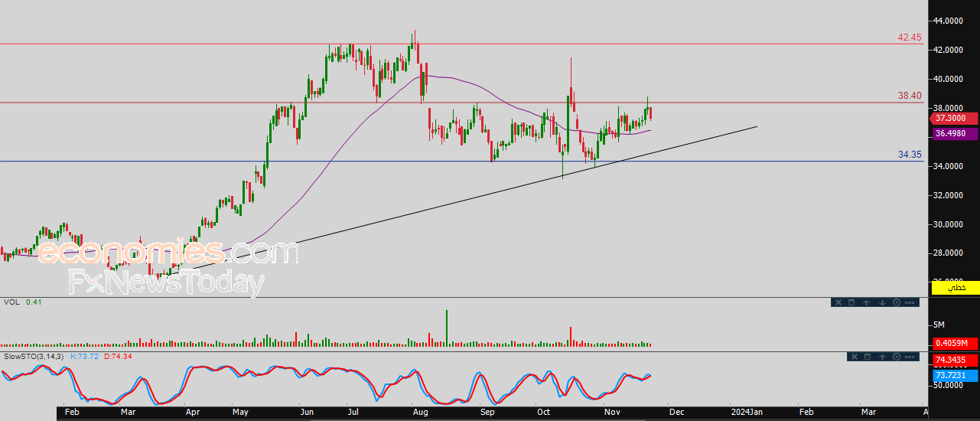Click the 5M volume axis value
Screen dimensions: 980x421
click(938, 325)
